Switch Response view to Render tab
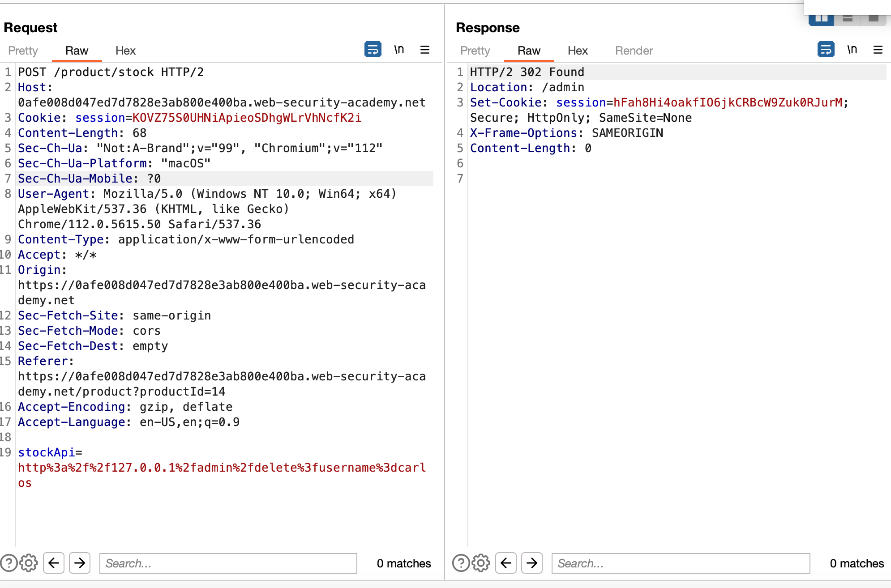 click(x=634, y=51)
